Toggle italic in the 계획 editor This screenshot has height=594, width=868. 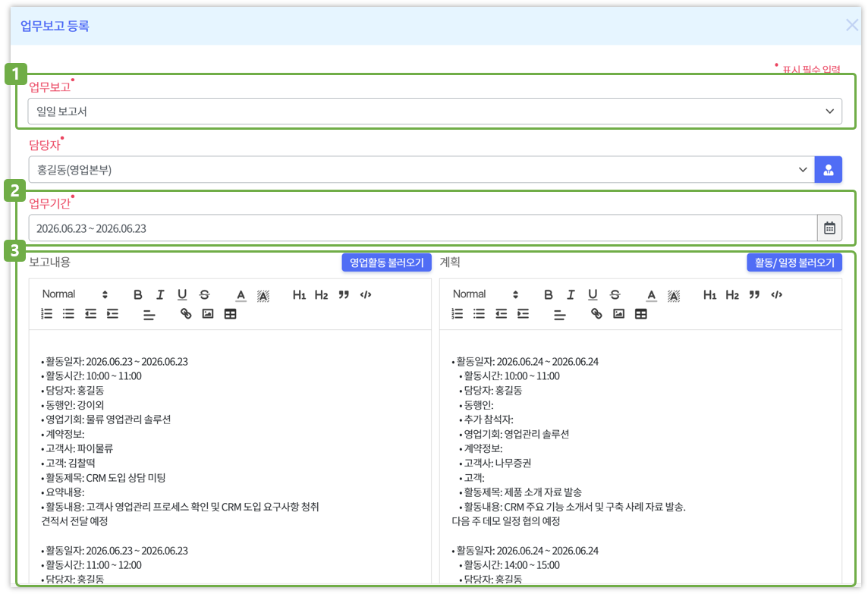[570, 294]
